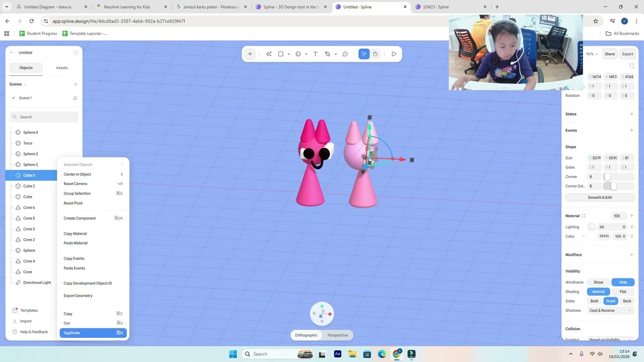Open Import from sidebar
The image size is (644, 362).
click(26, 321)
